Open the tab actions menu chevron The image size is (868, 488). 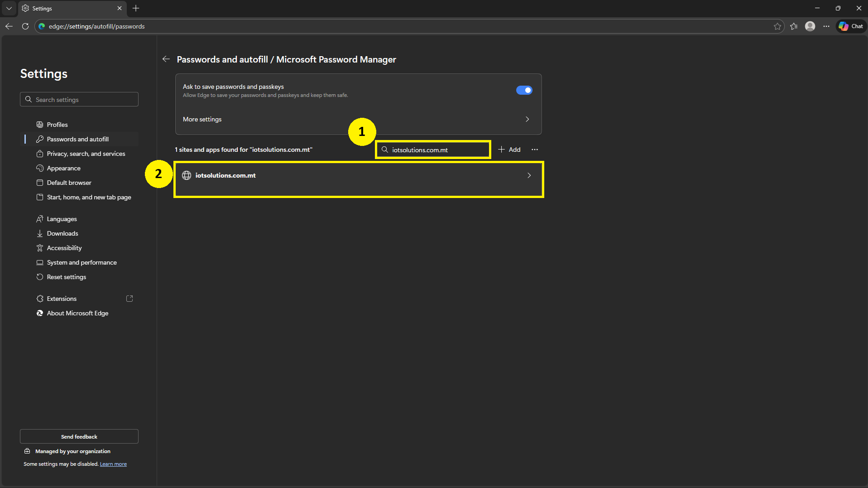9,8
